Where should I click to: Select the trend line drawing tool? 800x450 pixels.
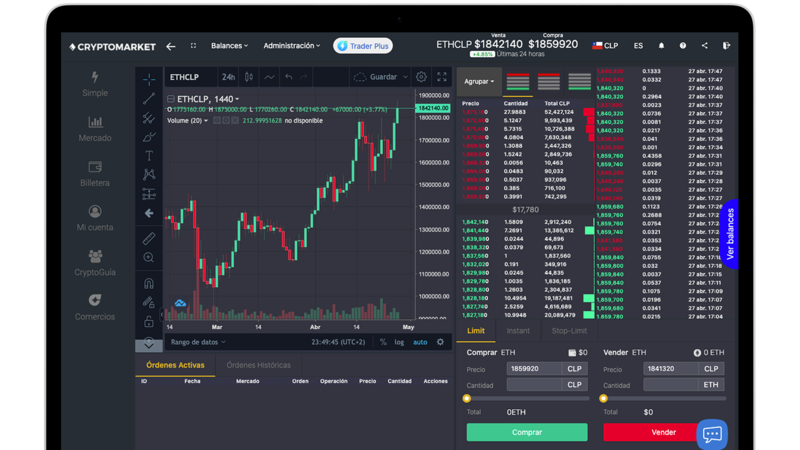click(149, 98)
